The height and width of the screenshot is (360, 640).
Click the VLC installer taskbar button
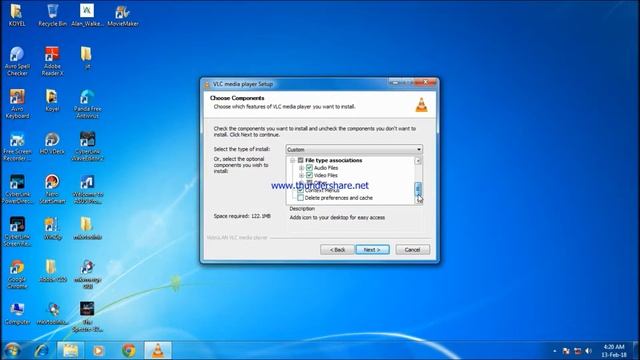158,351
